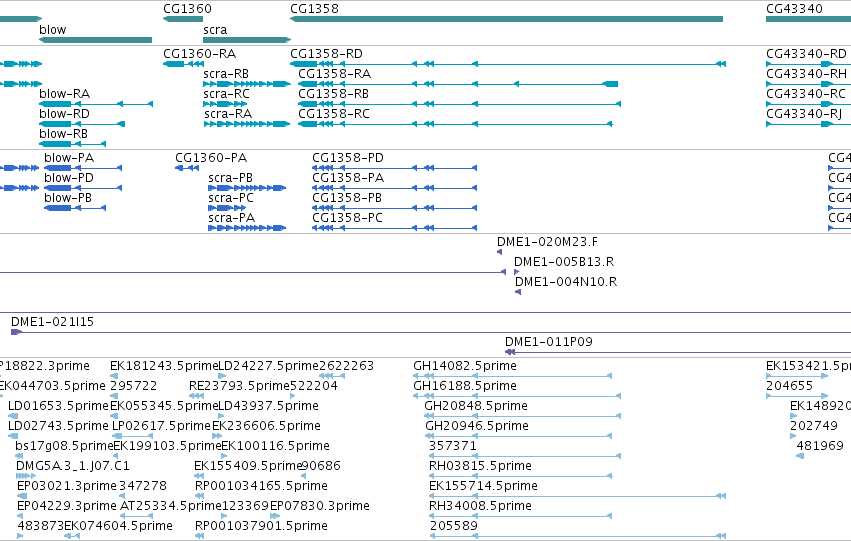This screenshot has width=851, height=541.
Task: Select the DME1-021I15 clone
Action: pyautogui.click(x=431, y=332)
